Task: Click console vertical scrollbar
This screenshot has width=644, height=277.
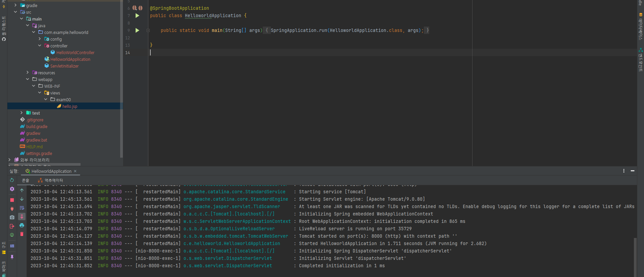Action: (635, 257)
